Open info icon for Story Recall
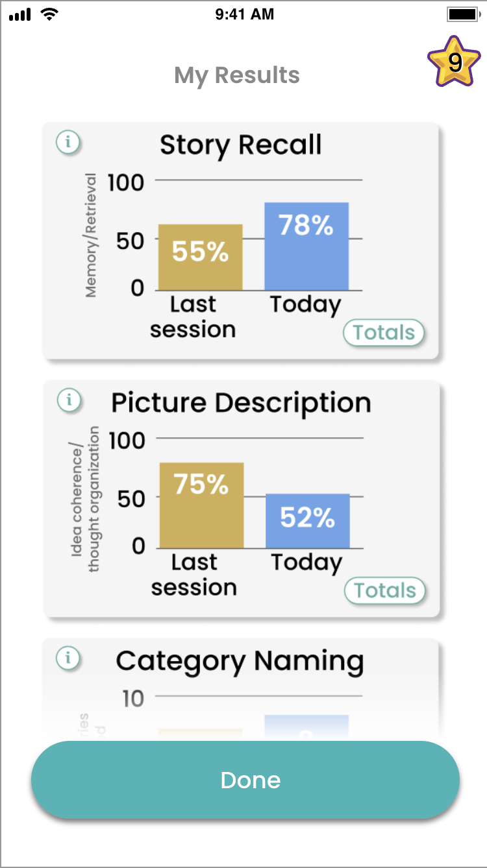Viewport: 487px width, 868px height. (x=68, y=141)
